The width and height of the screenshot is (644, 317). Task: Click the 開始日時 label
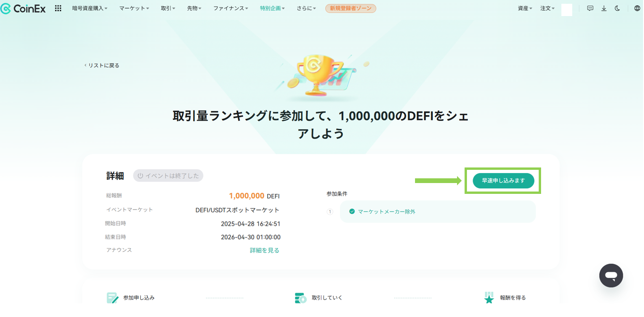[116, 224]
